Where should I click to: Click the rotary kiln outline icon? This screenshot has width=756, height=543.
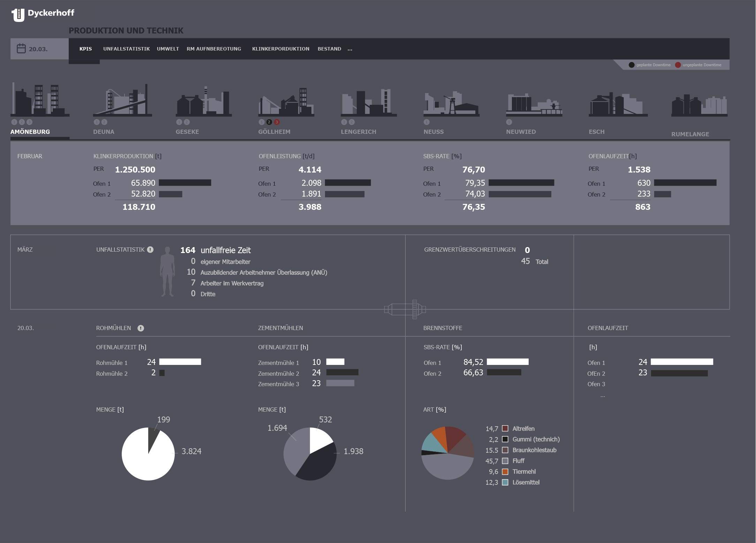click(x=405, y=309)
